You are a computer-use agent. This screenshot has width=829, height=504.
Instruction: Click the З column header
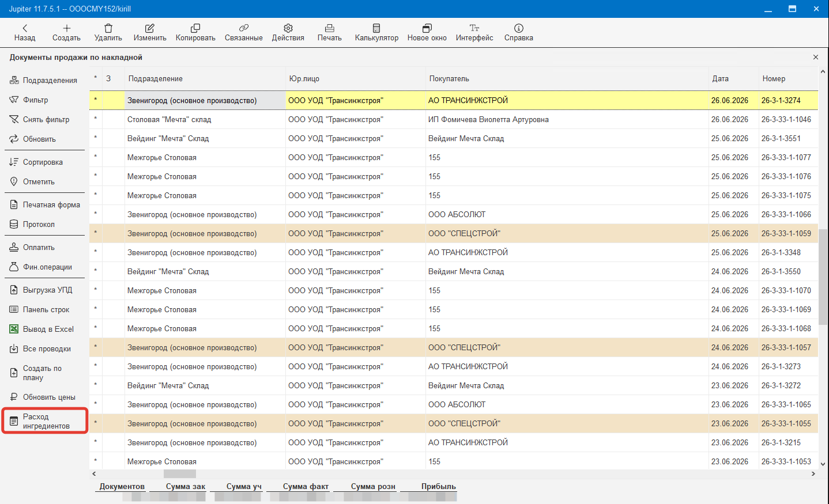click(114, 78)
